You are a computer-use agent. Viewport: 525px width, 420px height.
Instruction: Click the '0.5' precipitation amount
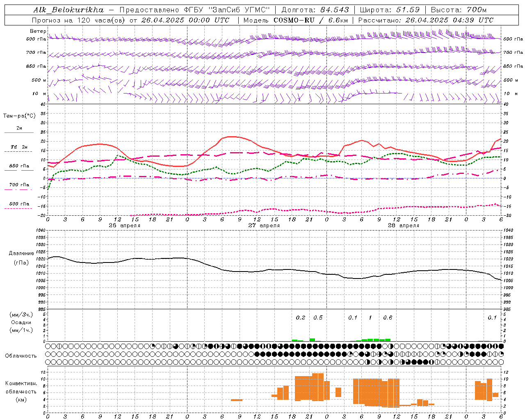(318, 317)
